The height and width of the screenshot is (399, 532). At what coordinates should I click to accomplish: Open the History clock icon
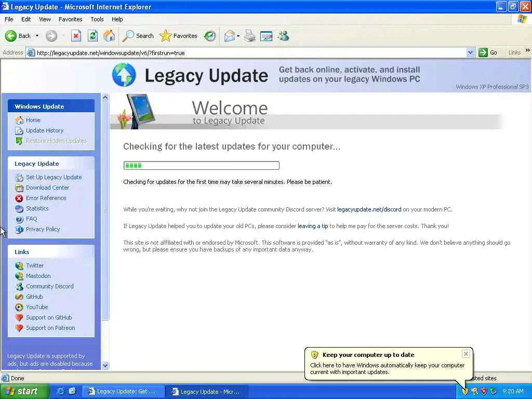tap(210, 36)
